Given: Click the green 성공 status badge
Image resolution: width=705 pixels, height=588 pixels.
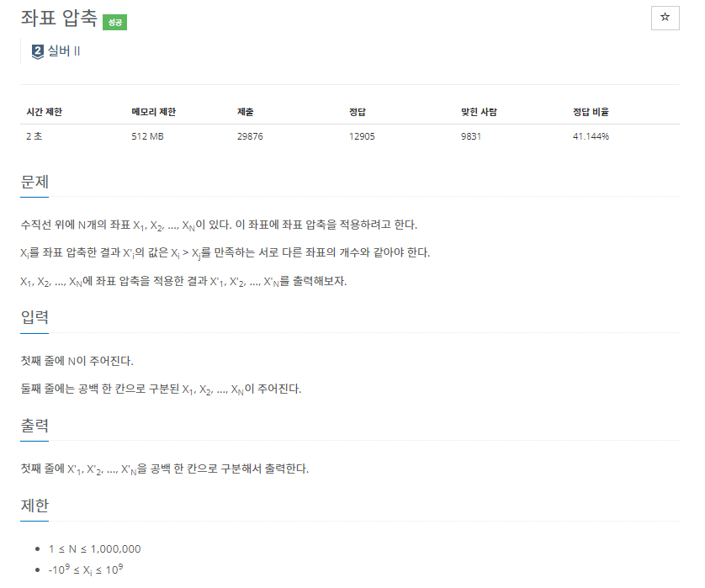Looking at the screenshot, I should (114, 23).
